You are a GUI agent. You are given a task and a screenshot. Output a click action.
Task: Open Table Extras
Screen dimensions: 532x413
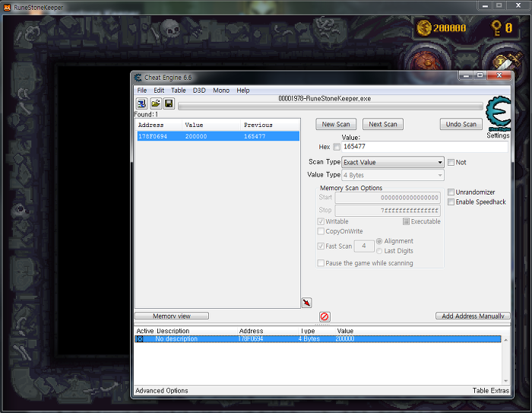click(491, 391)
